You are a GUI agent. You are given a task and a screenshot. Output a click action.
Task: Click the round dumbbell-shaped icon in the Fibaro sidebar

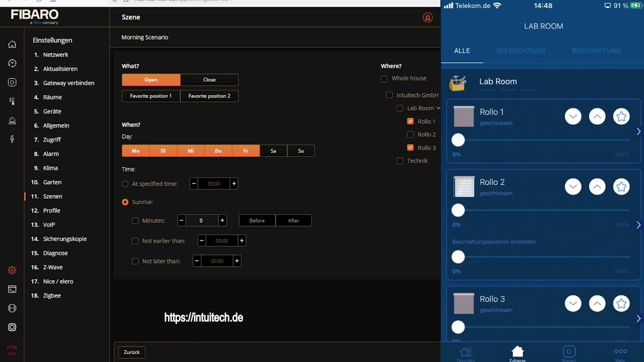click(12, 308)
